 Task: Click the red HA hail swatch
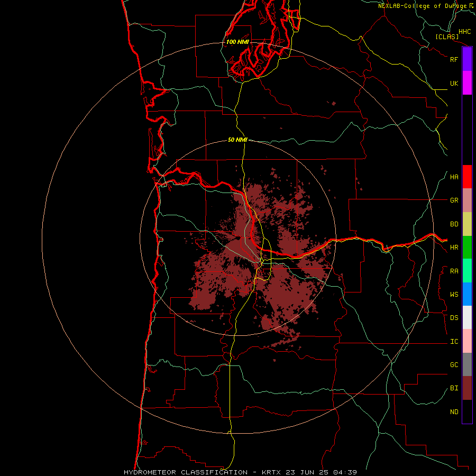pos(467,177)
